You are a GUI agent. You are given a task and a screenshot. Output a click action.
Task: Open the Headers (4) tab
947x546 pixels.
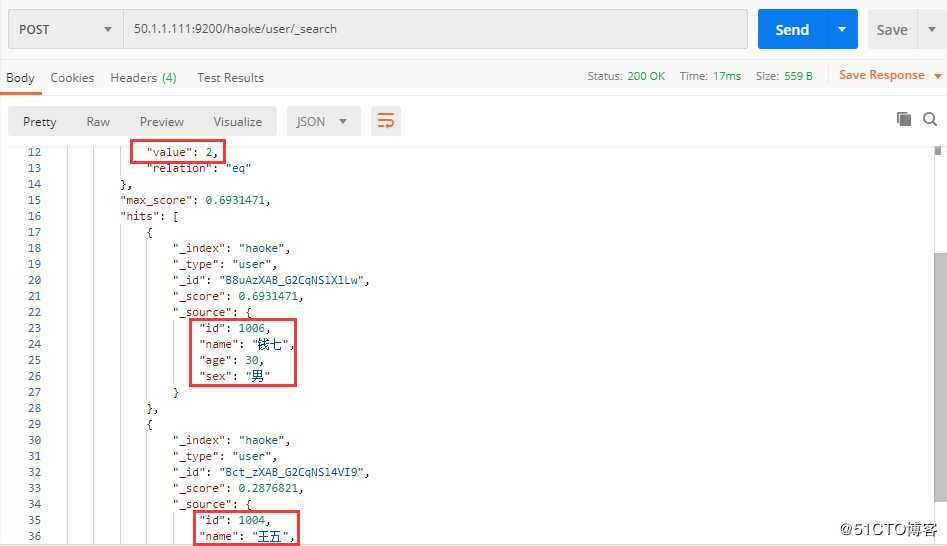coord(143,78)
